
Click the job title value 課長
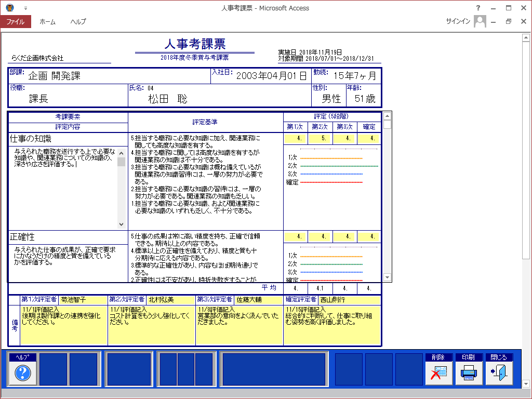(38, 99)
